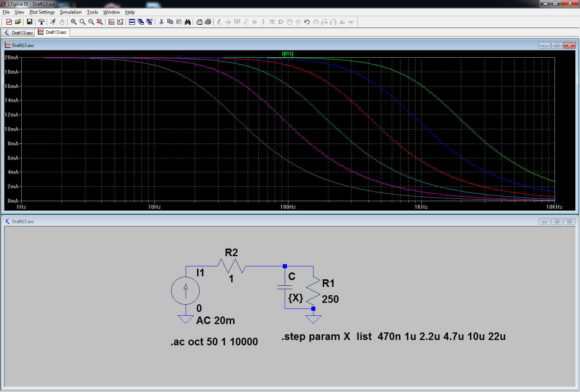Viewport: 580px width, 392px height.
Task: Click the Print icon in toolbar
Action: coord(208,22)
